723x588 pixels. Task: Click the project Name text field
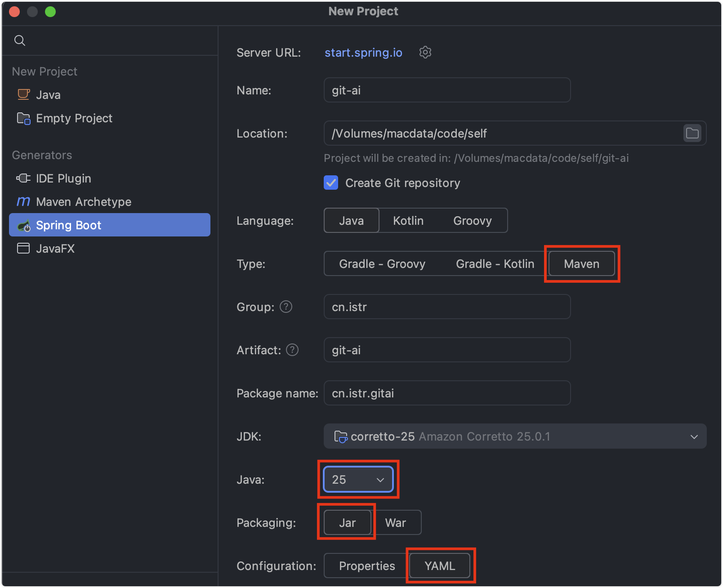point(447,90)
